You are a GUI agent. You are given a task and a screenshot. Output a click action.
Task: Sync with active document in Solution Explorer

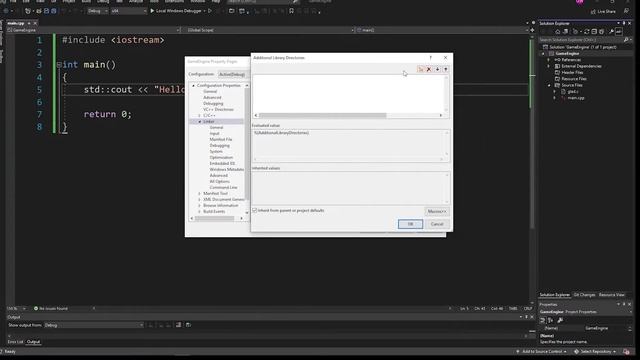click(587, 32)
